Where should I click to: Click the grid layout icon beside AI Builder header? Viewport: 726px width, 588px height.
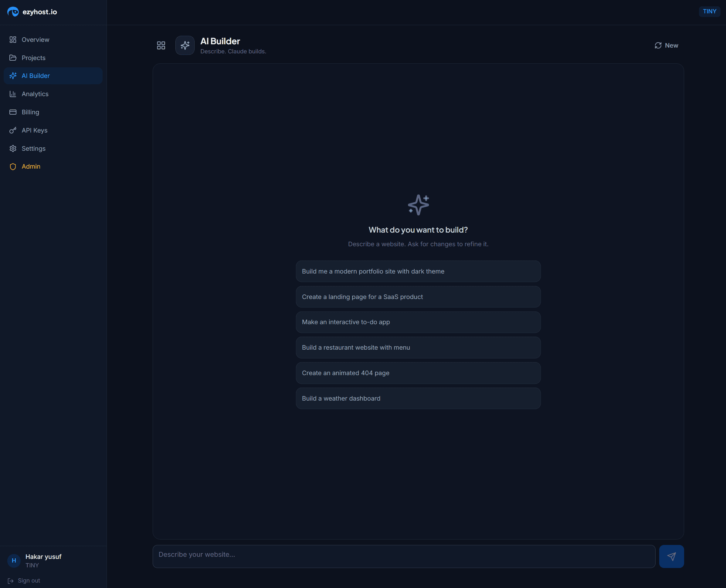161,45
